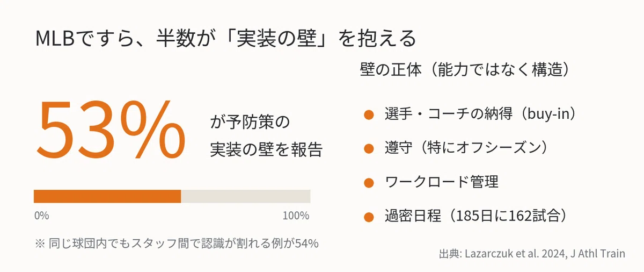
Task: Click the caption 実装の壁を報告
Action: tap(266, 149)
